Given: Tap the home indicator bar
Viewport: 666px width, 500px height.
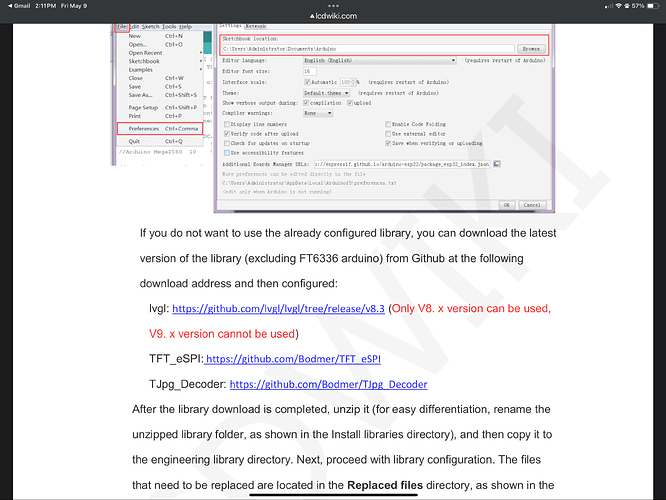Looking at the screenshot, I should pos(333,495).
